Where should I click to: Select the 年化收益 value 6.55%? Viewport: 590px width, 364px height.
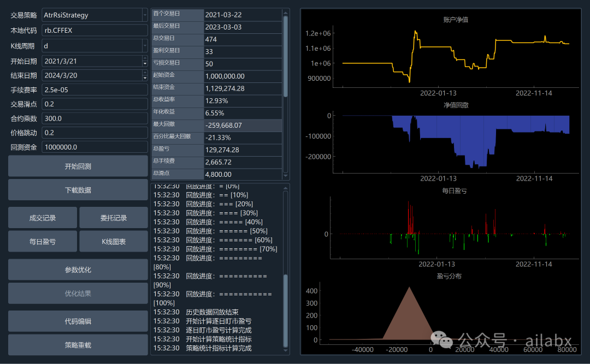tap(243, 113)
